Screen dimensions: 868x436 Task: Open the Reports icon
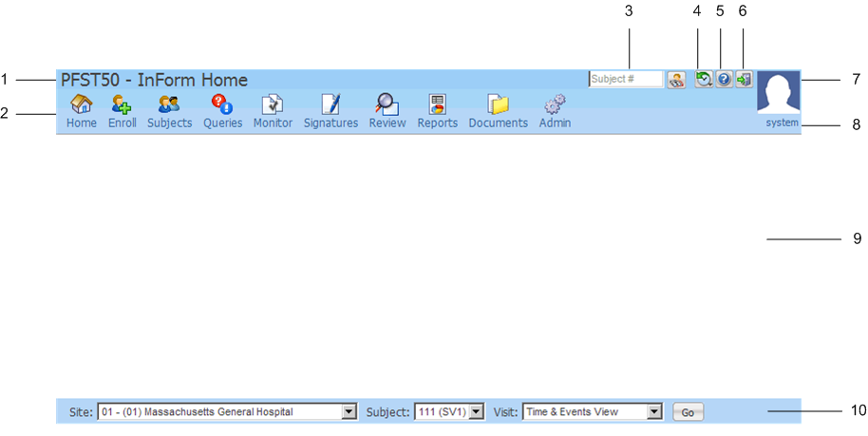tap(437, 104)
